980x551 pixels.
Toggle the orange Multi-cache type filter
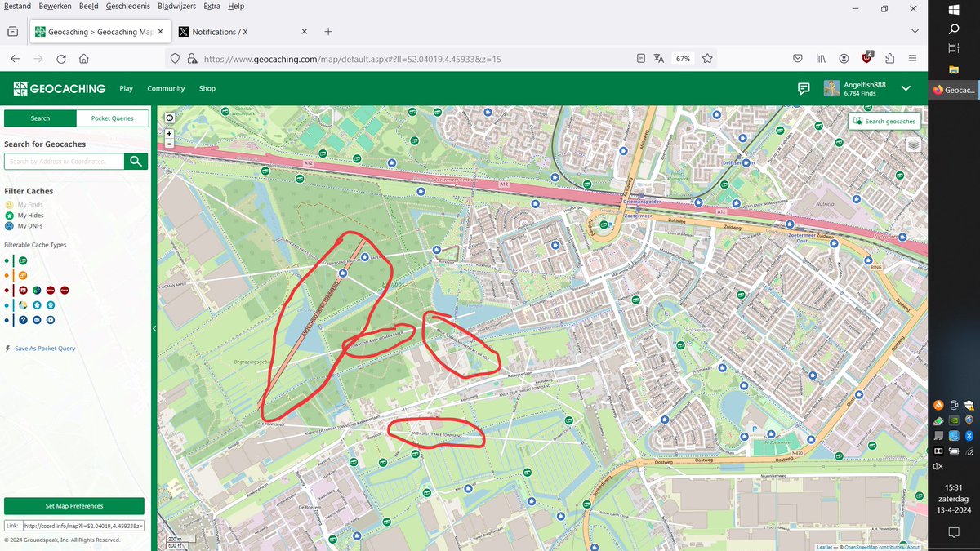pos(23,275)
